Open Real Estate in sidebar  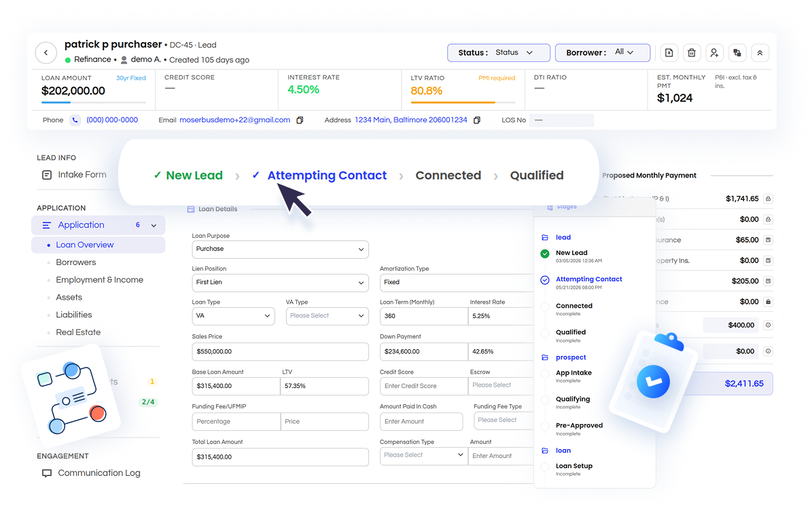coord(78,332)
